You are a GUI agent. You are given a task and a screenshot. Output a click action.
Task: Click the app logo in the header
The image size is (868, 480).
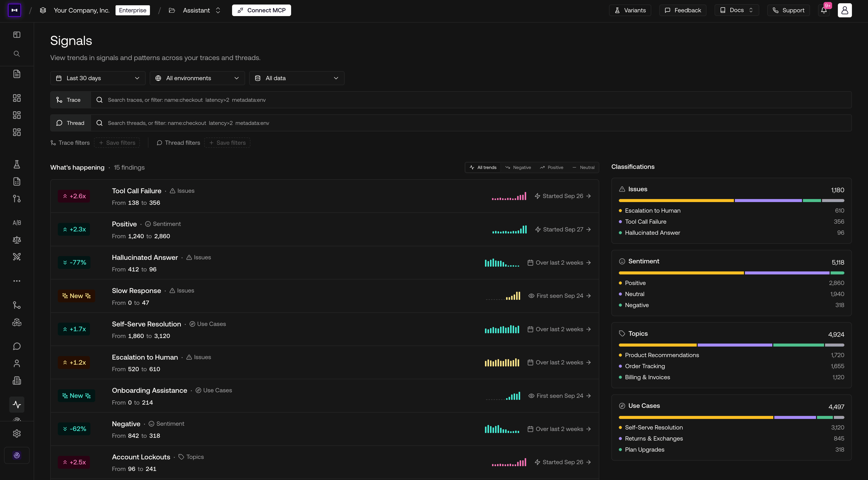[14, 10]
